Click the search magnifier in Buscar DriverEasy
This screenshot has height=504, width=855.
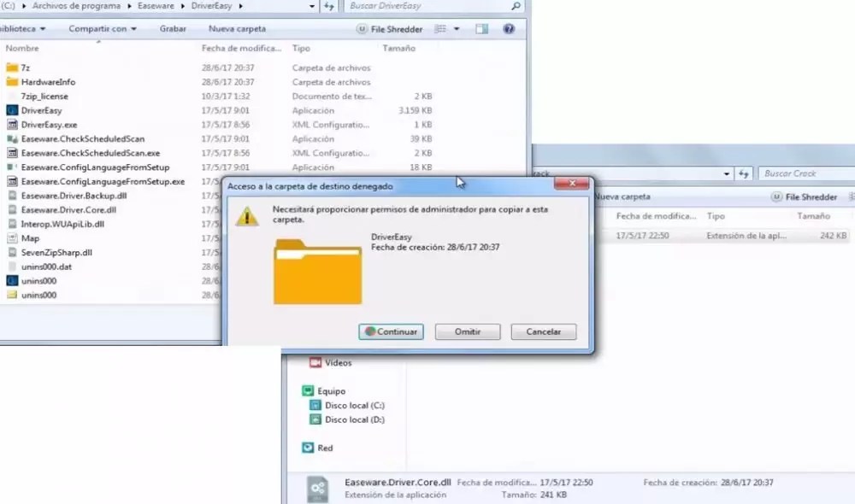coord(516,6)
